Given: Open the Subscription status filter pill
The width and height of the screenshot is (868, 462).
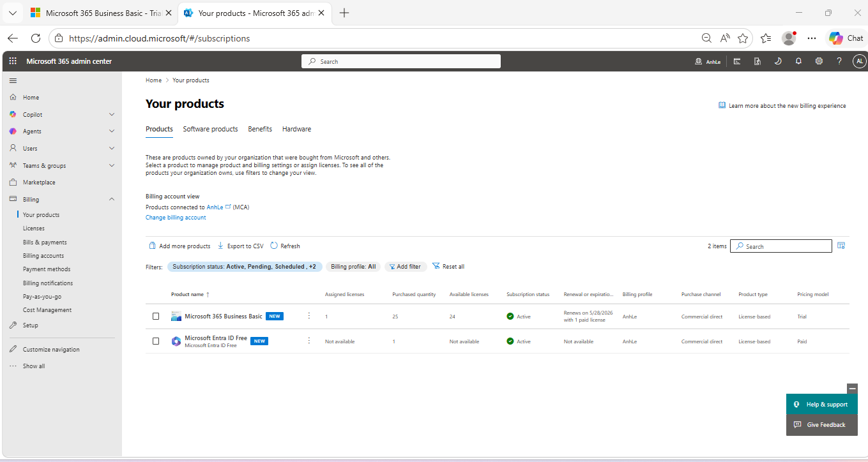Looking at the screenshot, I should [x=244, y=267].
